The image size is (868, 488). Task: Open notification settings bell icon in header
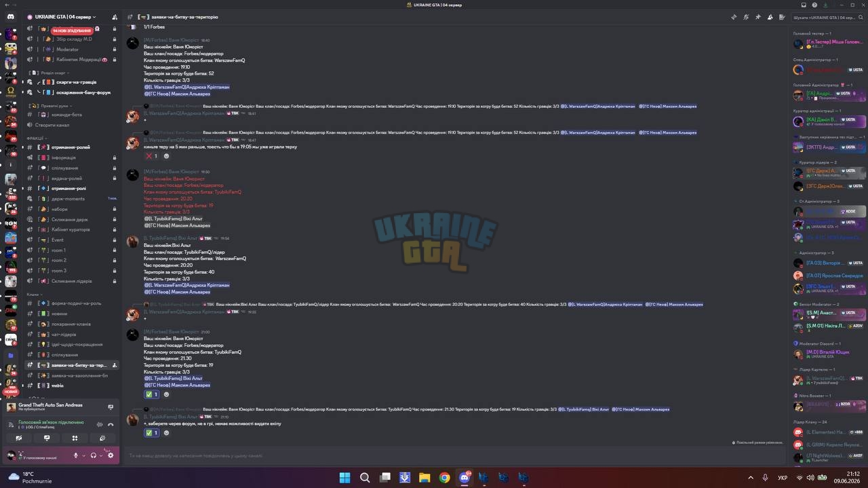[746, 17]
